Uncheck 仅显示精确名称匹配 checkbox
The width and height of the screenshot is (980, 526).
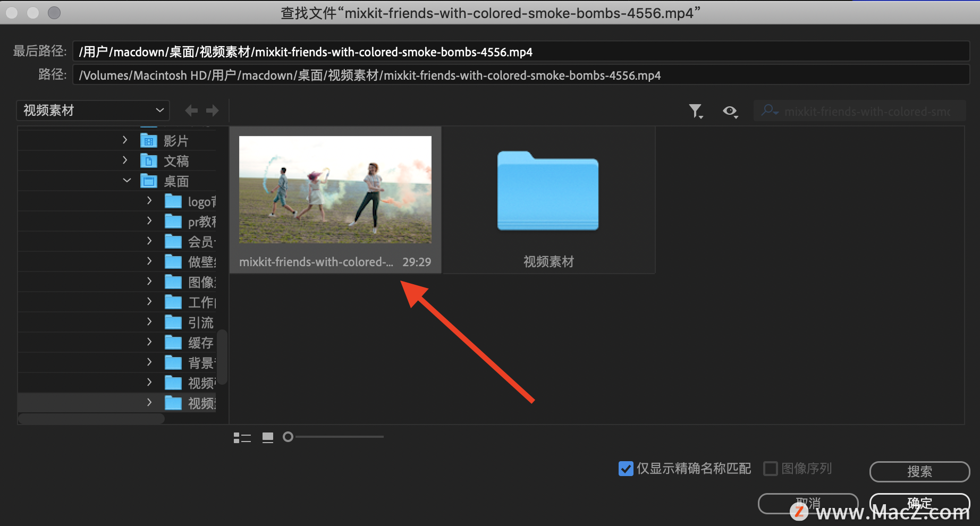pyautogui.click(x=626, y=469)
